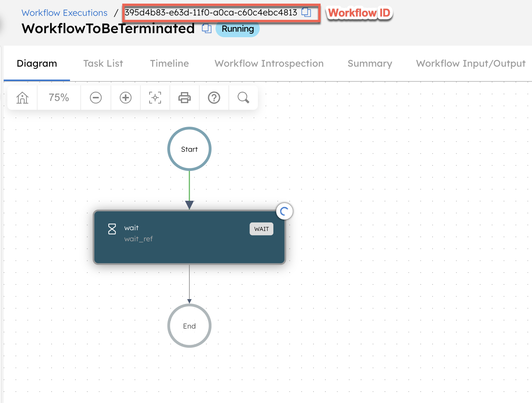The width and height of the screenshot is (532, 403).
Task: Open diagram search with the magnifier icon
Action: pyautogui.click(x=243, y=98)
